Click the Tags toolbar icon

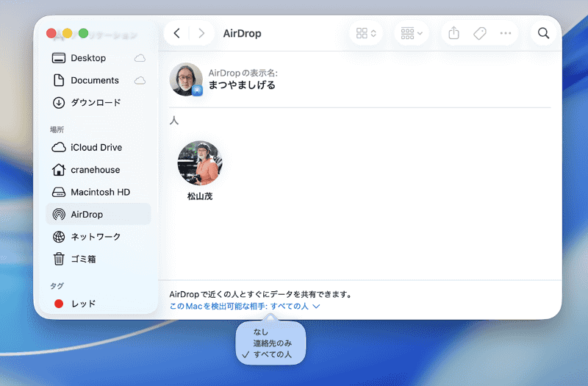[x=480, y=33]
